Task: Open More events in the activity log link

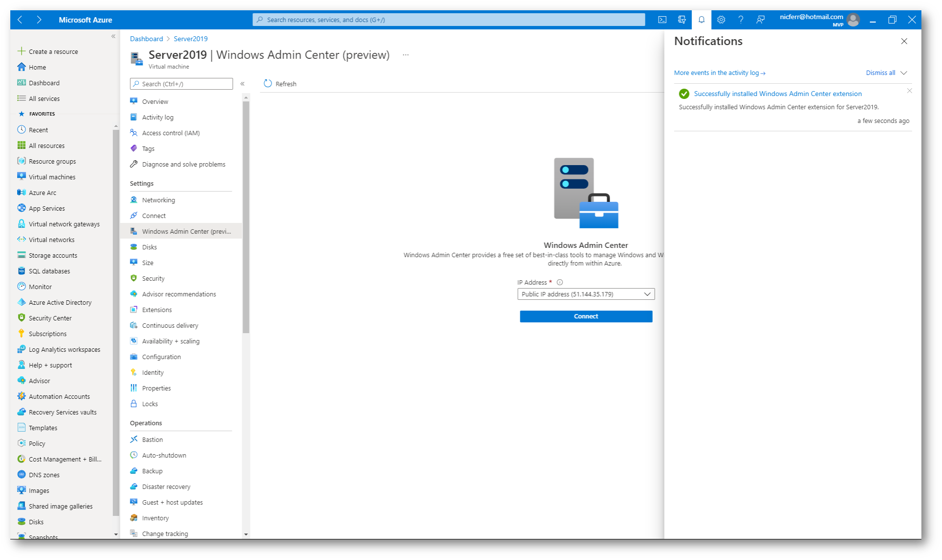Action: click(719, 73)
